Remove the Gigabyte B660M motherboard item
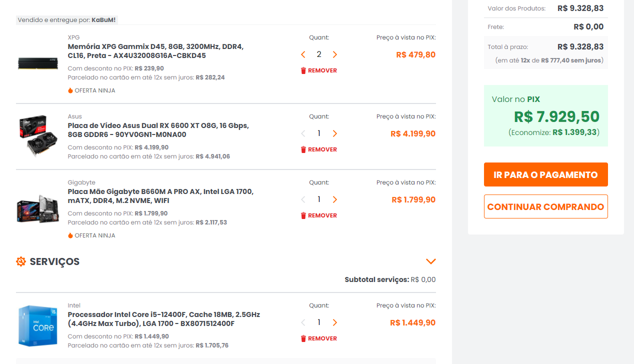Screen dimensions: 634x364 click(319, 215)
